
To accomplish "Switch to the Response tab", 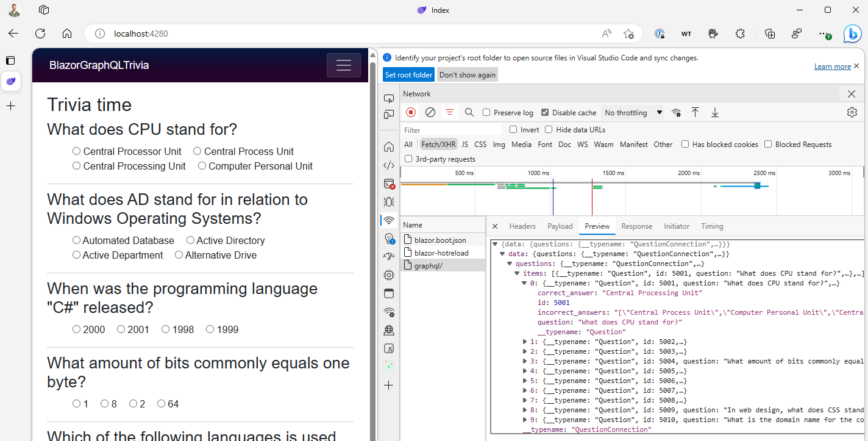I will 636,226.
